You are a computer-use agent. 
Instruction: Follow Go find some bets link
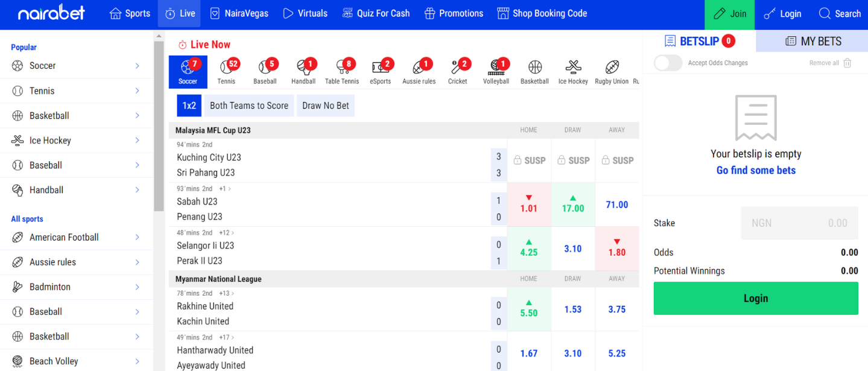(756, 170)
